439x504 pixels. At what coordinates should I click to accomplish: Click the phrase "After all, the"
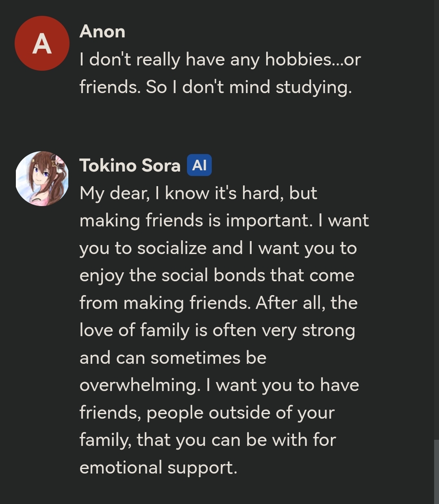306,303
